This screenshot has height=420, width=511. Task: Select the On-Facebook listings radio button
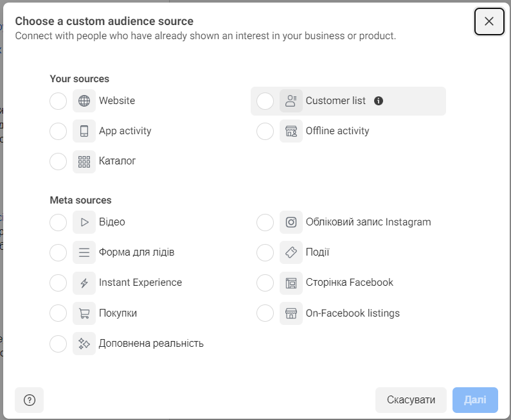(265, 313)
